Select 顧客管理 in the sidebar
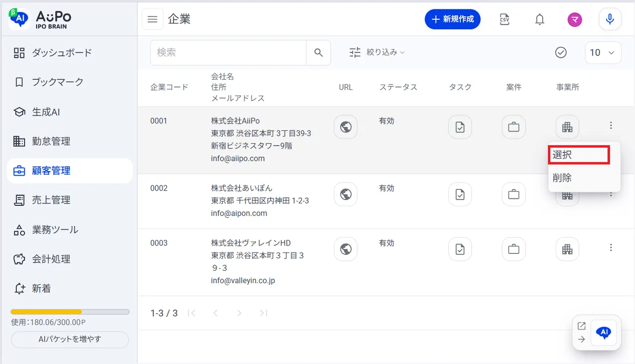Viewport: 635px width, 364px height. tap(70, 171)
